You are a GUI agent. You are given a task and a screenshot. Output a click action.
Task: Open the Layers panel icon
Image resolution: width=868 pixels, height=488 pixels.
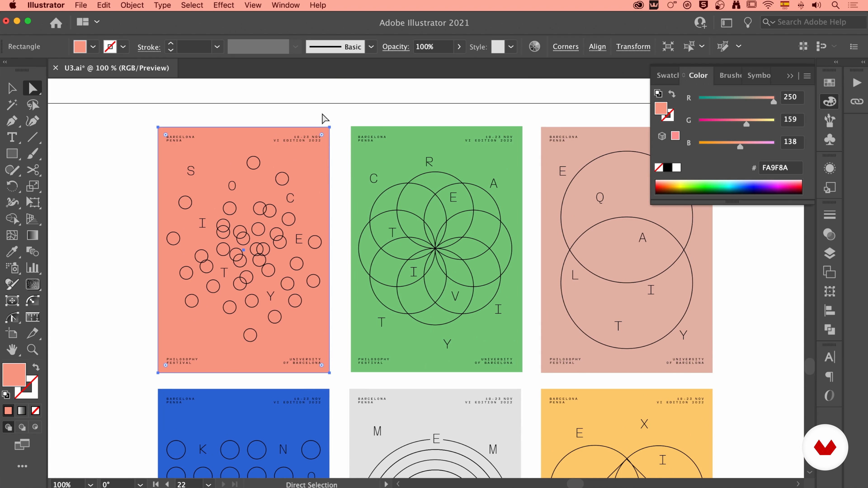pos(829,253)
